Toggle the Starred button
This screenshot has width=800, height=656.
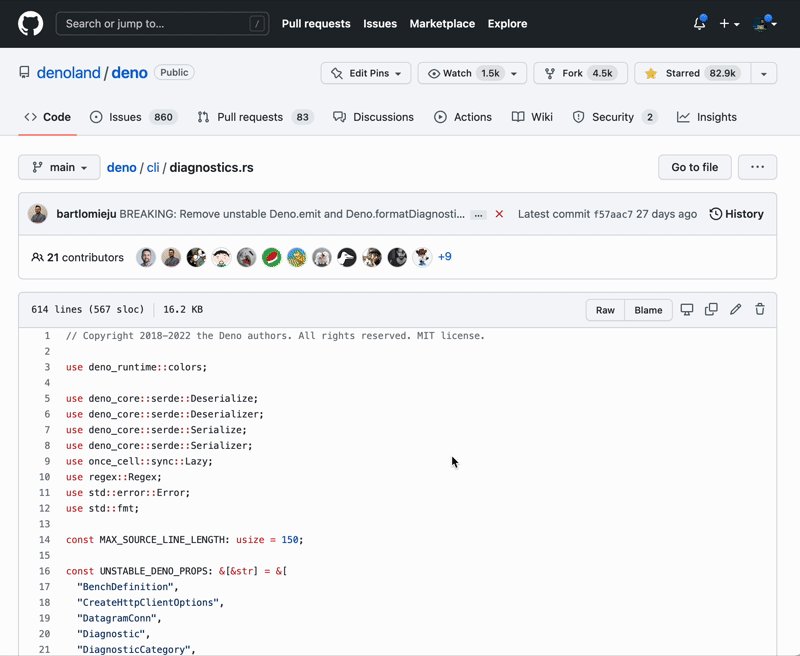(692, 73)
